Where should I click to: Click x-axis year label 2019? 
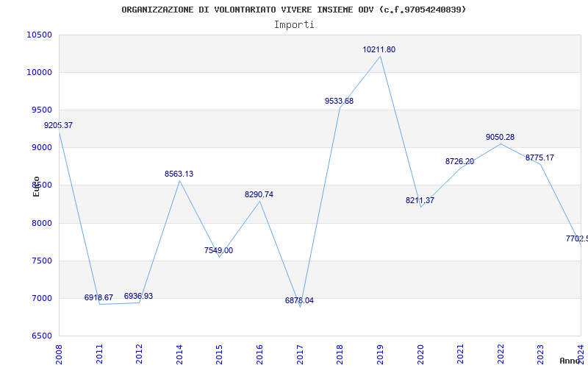pyautogui.click(x=380, y=355)
